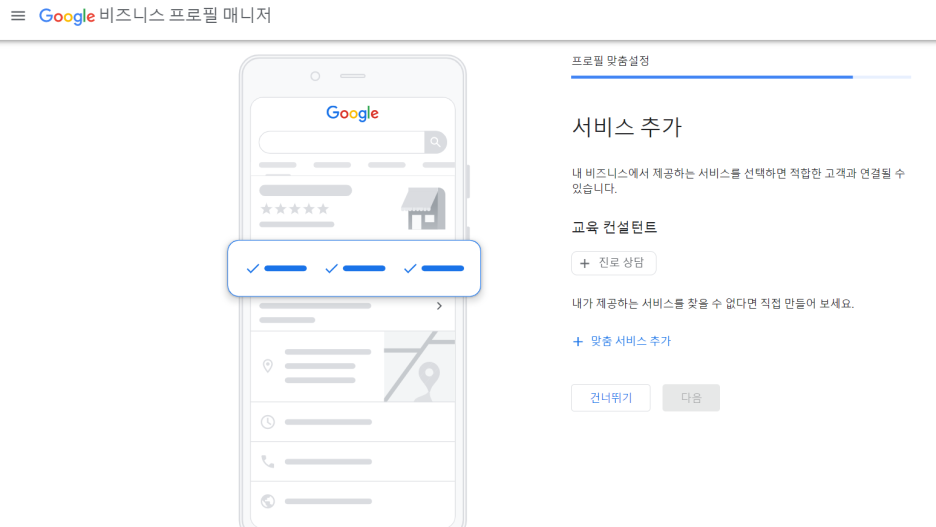Click the phone illustration search magnifier icon

tap(435, 142)
